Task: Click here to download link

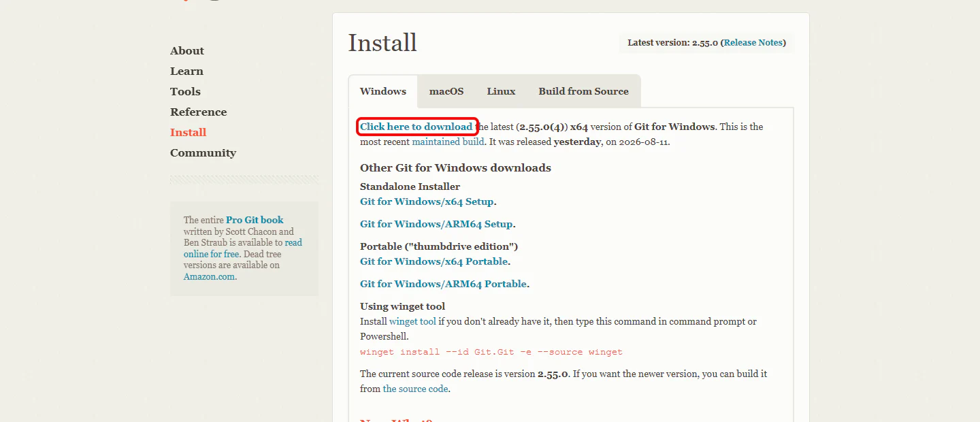Action: [416, 127]
